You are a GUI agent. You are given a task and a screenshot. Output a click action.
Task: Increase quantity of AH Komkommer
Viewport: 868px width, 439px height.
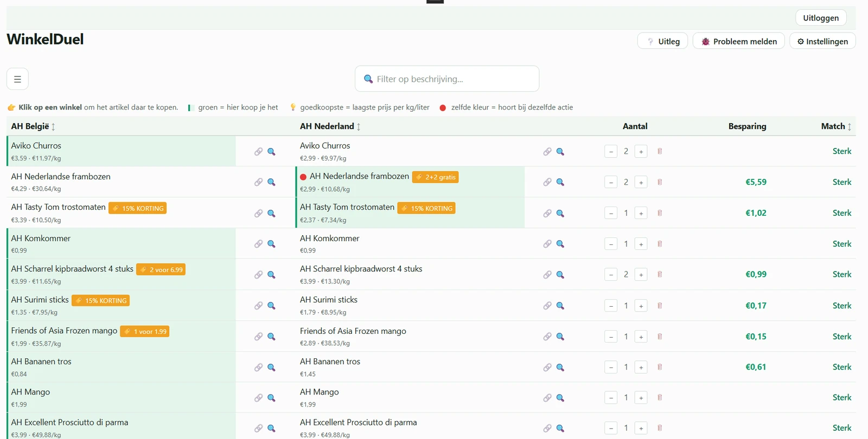641,244
